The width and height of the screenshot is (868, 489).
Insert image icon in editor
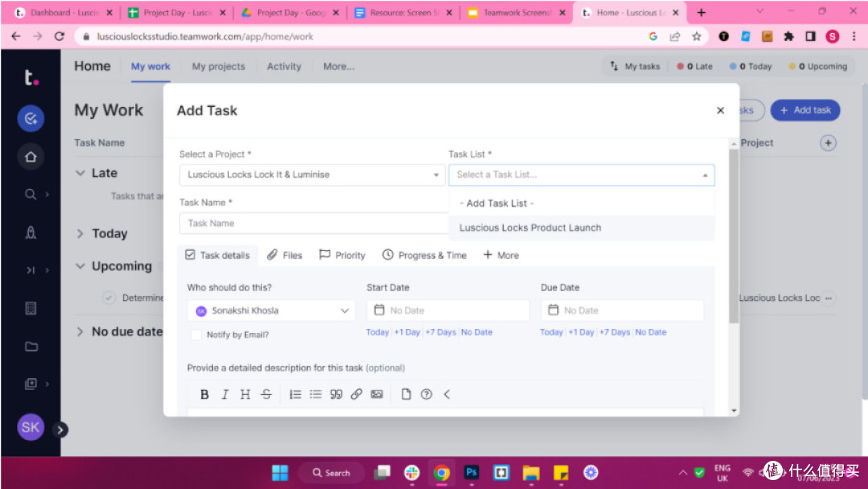(x=377, y=394)
